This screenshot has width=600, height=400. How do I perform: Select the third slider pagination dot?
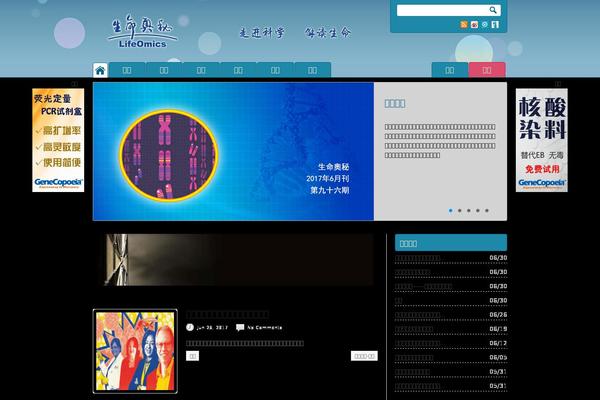(x=469, y=210)
